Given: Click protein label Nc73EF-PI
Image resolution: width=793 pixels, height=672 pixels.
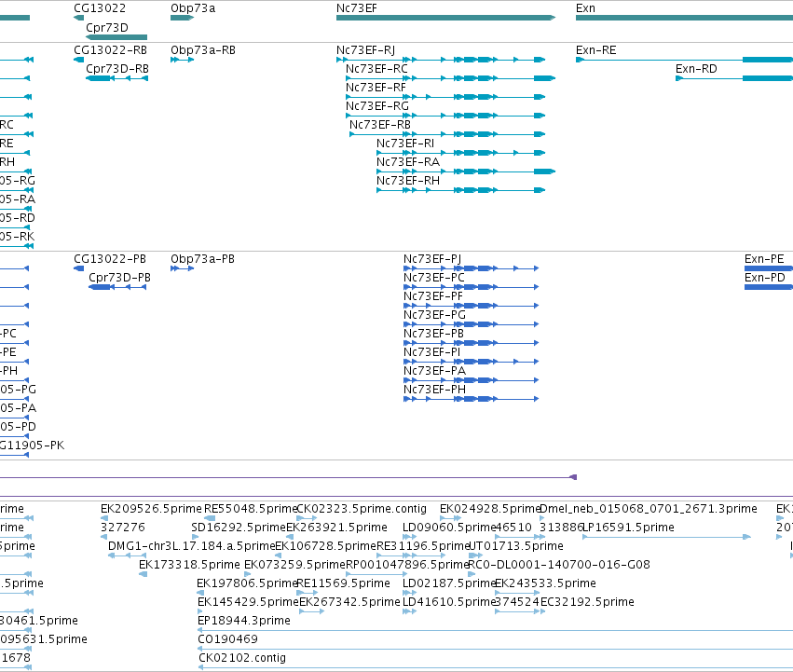Looking at the screenshot, I should [x=431, y=352].
